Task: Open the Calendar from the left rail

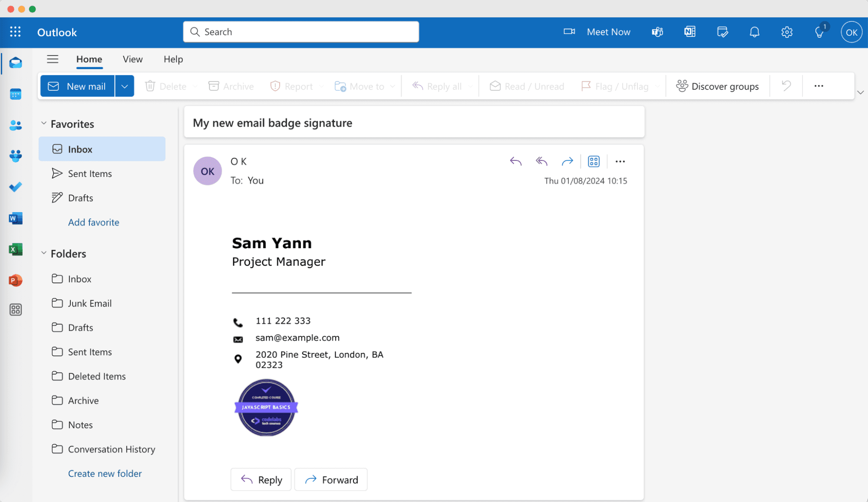Action: (x=16, y=93)
